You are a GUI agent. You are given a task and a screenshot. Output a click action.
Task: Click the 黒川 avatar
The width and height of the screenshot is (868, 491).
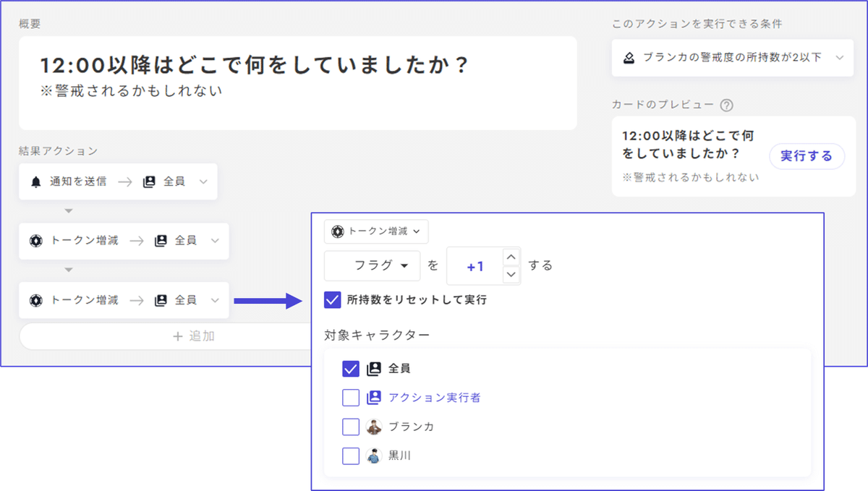coord(374,456)
